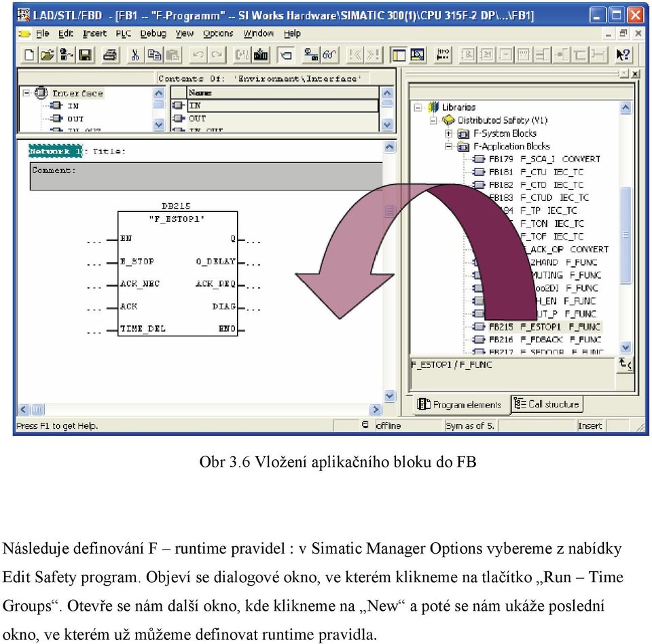
Task: Click the Name column header
Action: (283, 92)
